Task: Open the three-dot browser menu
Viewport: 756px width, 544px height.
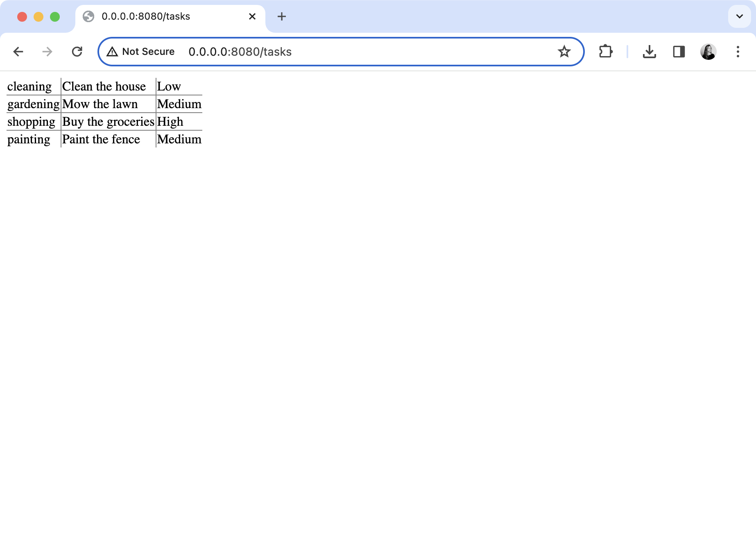Action: pyautogui.click(x=738, y=52)
